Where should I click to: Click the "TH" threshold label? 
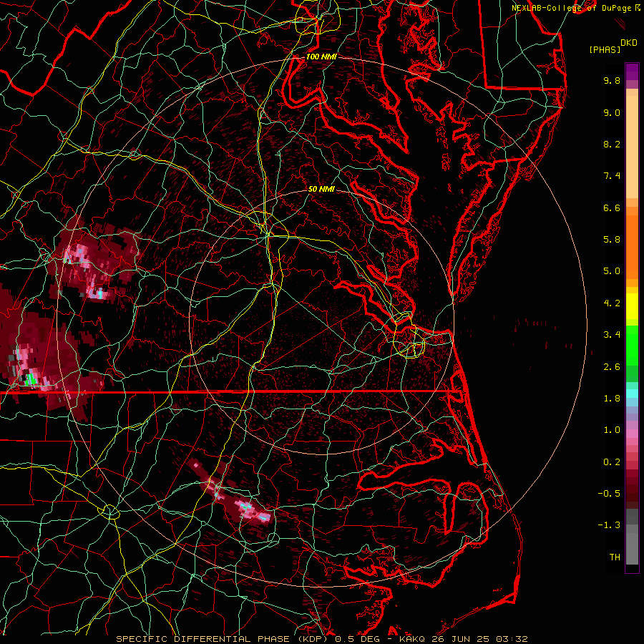click(615, 557)
